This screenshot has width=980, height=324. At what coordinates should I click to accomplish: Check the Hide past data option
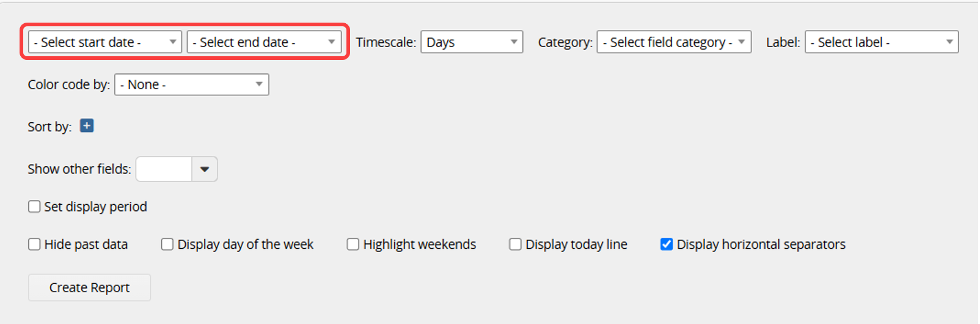pos(34,245)
